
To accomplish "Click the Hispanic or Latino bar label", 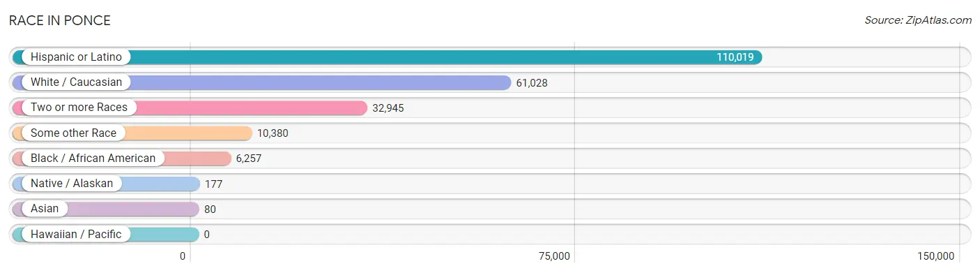I will pyautogui.click(x=76, y=57).
